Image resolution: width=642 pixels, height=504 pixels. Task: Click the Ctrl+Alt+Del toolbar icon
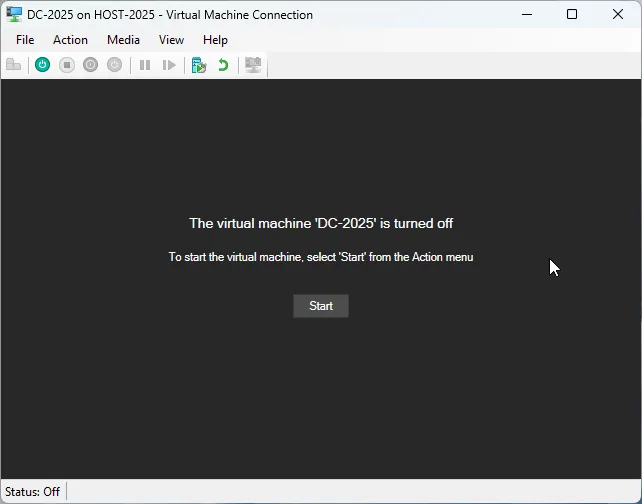coord(14,65)
